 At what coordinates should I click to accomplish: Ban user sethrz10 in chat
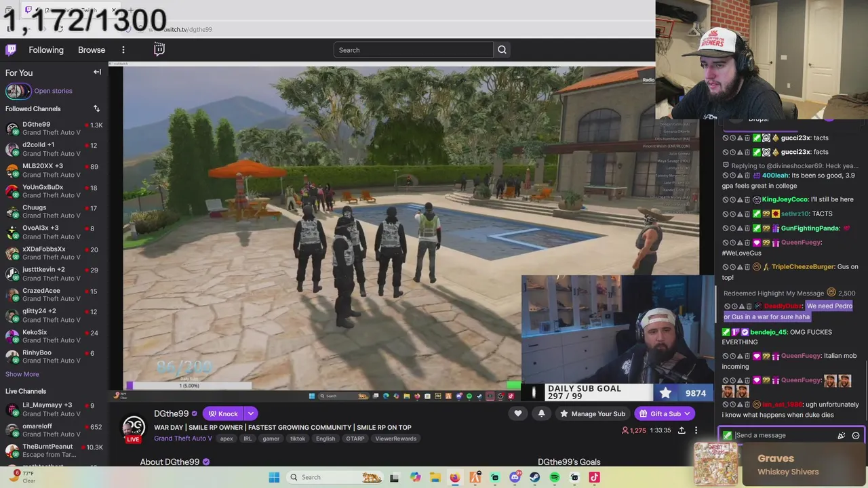click(x=726, y=213)
